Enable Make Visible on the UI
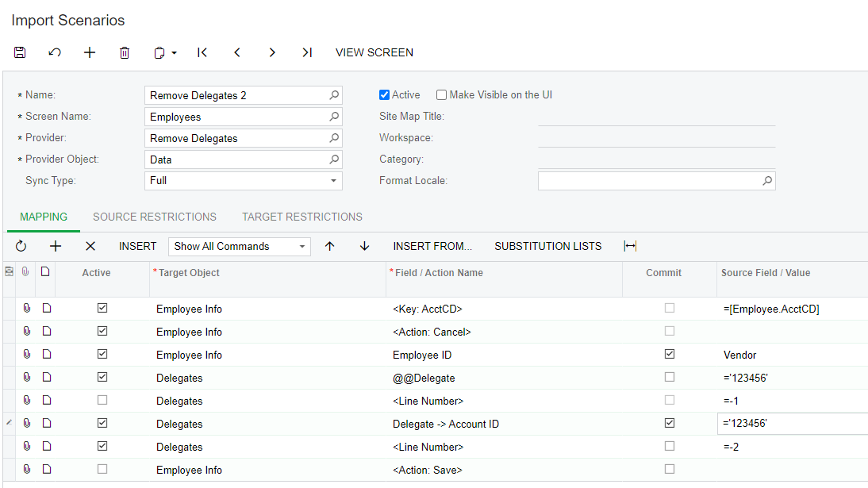 point(442,95)
